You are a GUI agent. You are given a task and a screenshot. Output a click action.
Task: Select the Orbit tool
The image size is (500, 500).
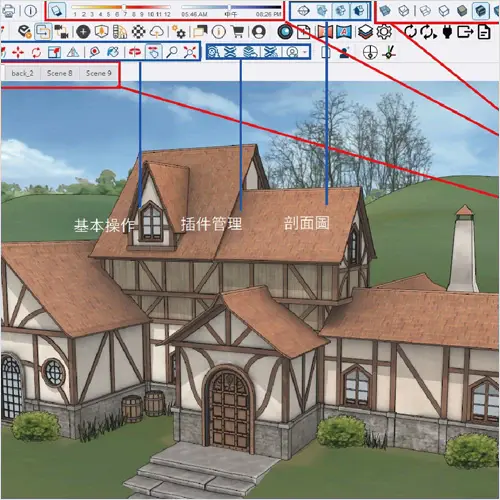click(135, 52)
